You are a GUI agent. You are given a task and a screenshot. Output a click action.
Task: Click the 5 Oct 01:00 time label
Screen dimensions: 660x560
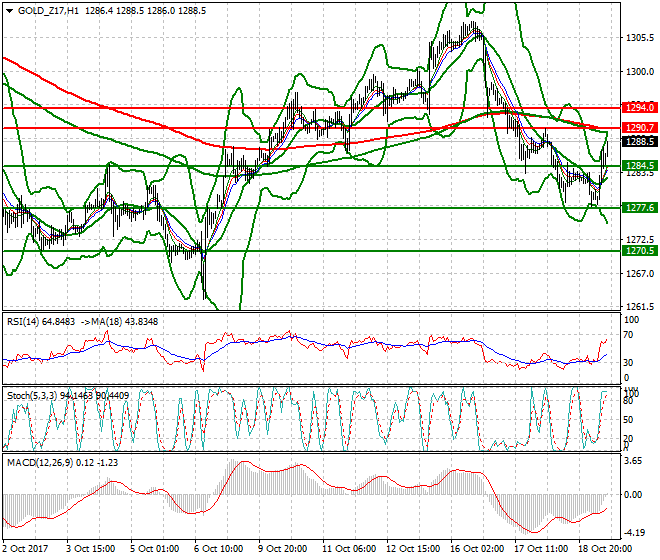point(154,549)
